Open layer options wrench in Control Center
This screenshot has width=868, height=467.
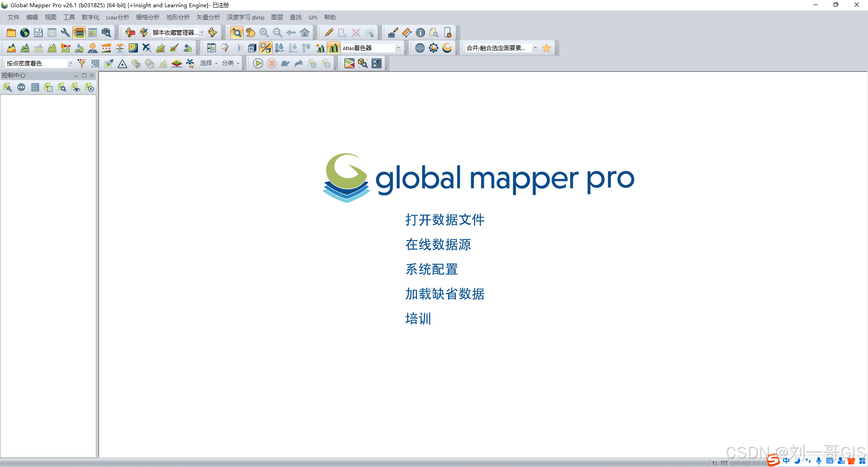[8, 87]
